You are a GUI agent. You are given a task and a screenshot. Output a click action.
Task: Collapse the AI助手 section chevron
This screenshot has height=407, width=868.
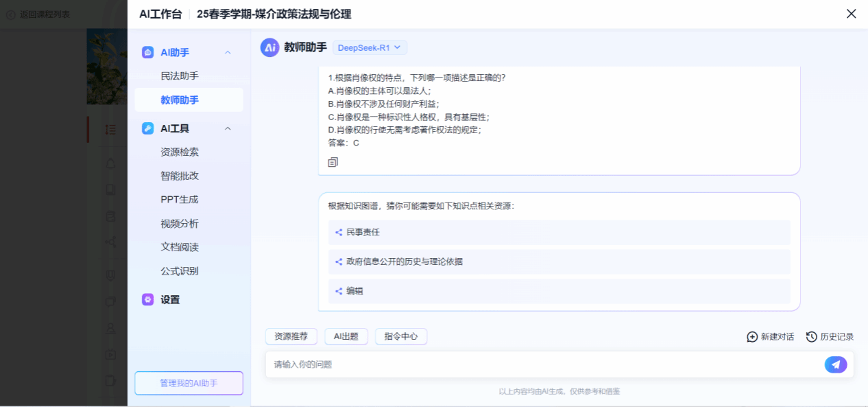coord(228,52)
